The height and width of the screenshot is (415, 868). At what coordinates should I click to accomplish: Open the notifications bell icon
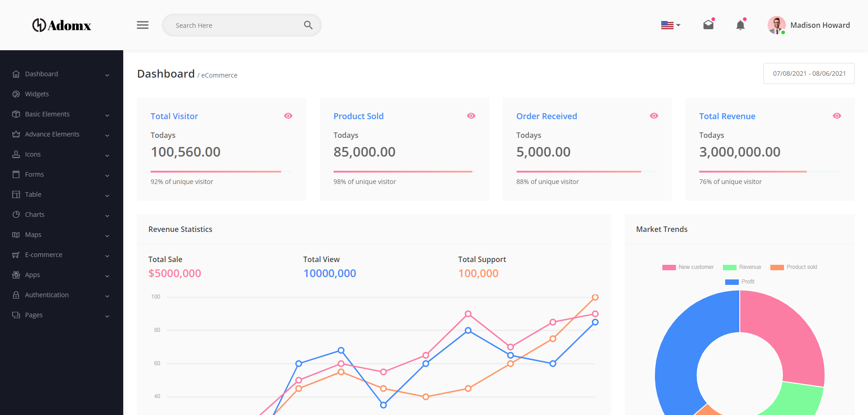pyautogui.click(x=740, y=26)
